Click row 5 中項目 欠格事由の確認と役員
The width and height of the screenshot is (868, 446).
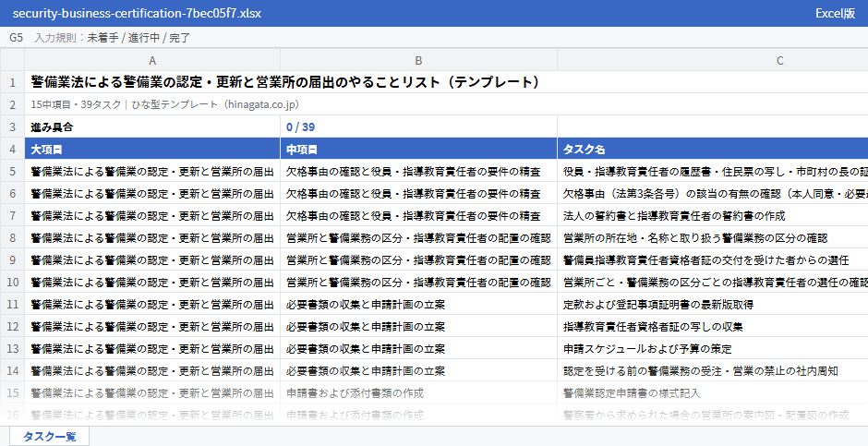coord(418,171)
